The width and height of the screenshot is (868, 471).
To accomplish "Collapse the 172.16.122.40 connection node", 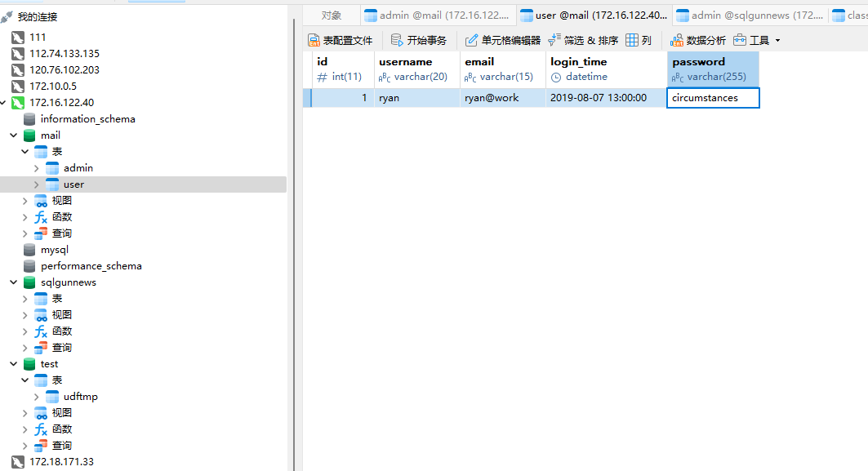I will pos(3,102).
